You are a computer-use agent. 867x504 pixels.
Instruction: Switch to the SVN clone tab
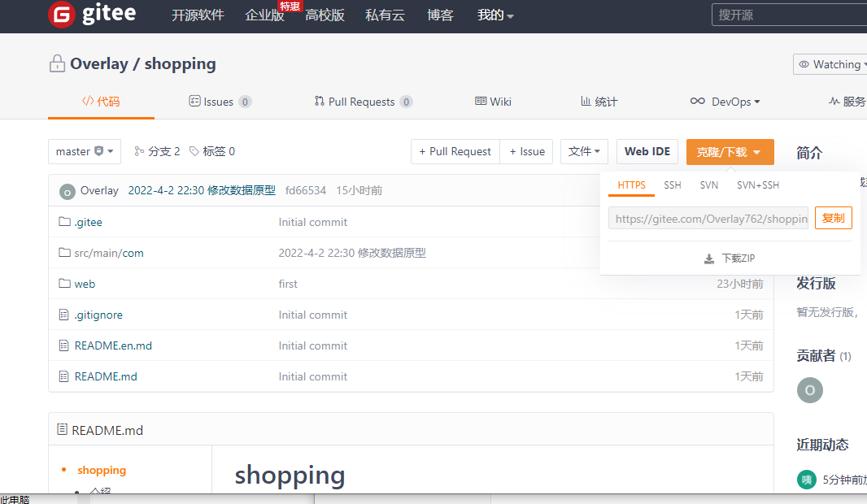(709, 185)
